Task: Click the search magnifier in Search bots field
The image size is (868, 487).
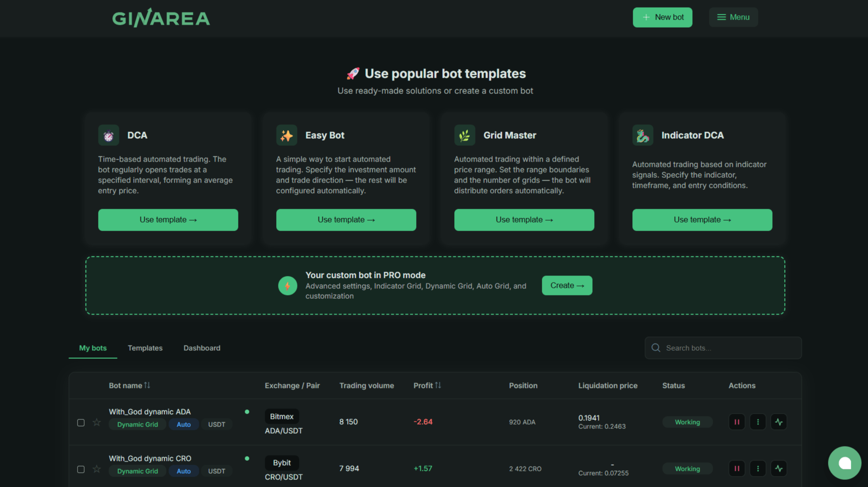Action: coord(656,348)
